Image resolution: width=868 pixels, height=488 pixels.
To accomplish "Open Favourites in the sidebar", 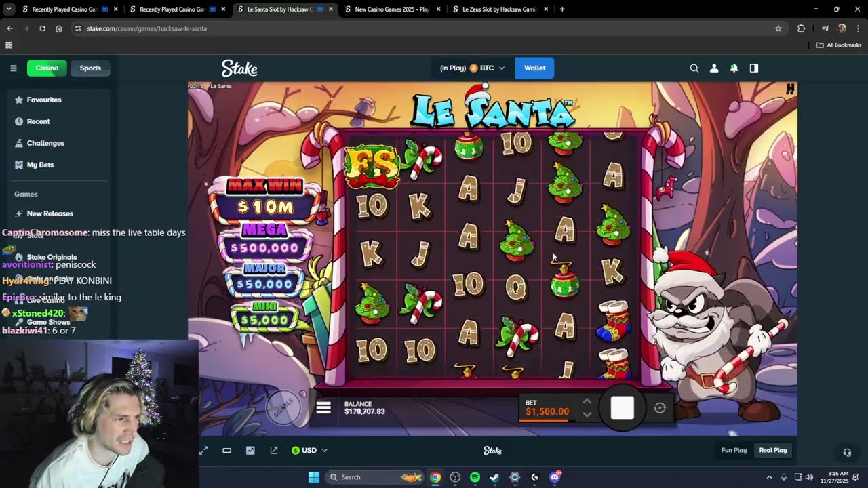I will 44,100.
